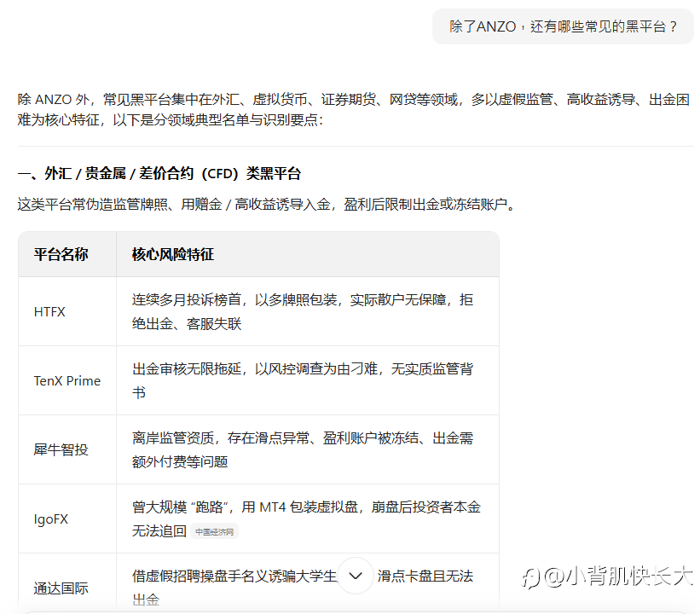Click the TenX Prime description 出金审核无限拖延

pos(303,380)
